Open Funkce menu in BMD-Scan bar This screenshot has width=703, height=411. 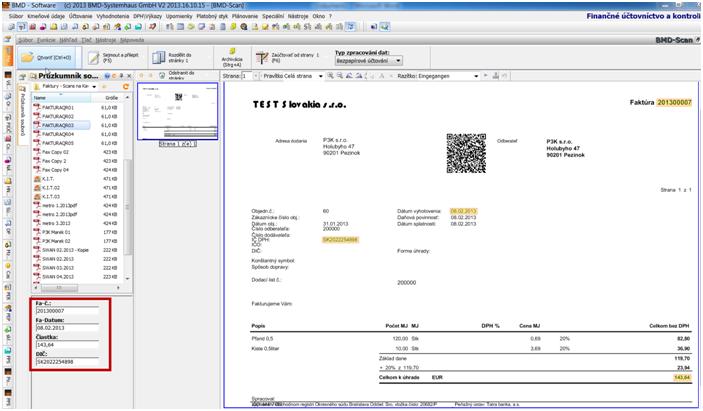pos(46,40)
